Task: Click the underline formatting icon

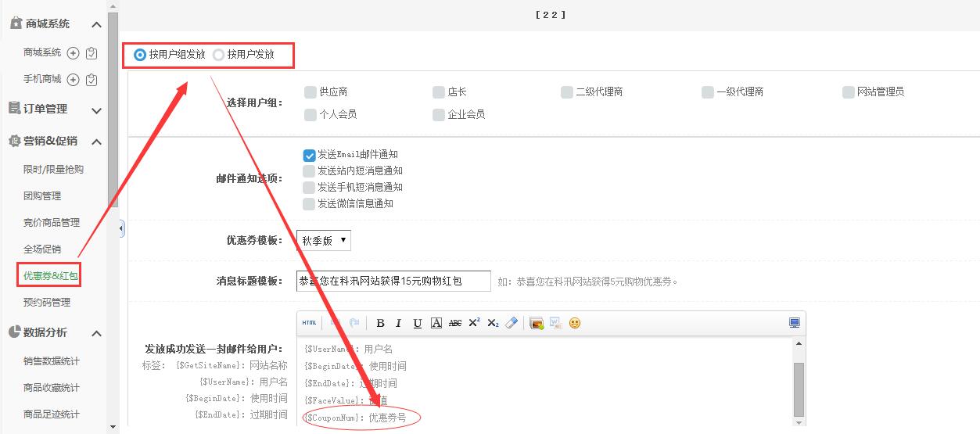Action: pos(418,323)
